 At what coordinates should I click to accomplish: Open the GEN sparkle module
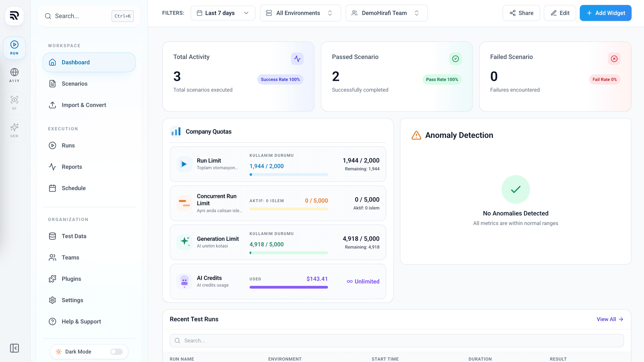14,131
